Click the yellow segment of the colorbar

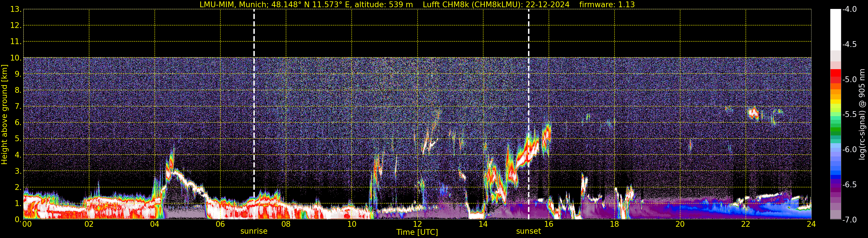point(836,102)
